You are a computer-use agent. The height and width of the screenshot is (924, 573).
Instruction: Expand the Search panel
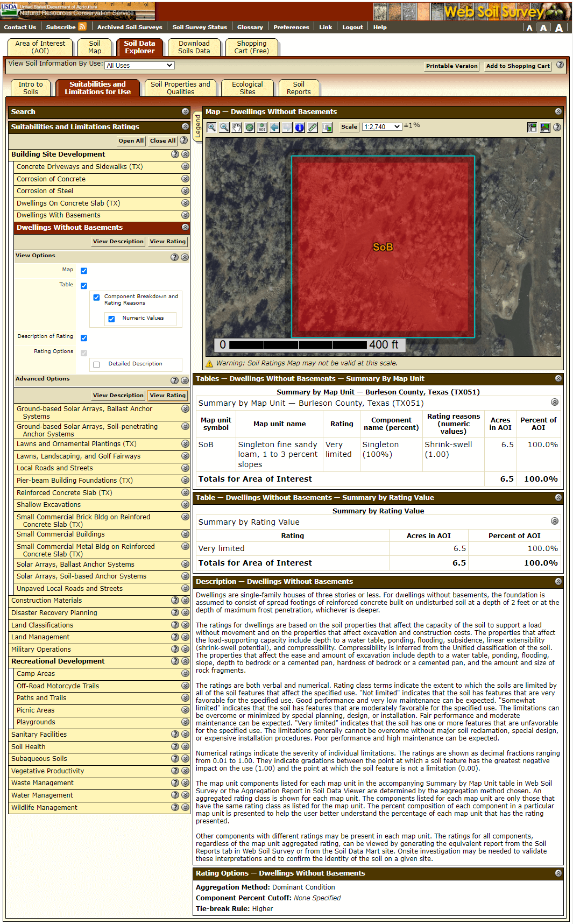click(185, 111)
